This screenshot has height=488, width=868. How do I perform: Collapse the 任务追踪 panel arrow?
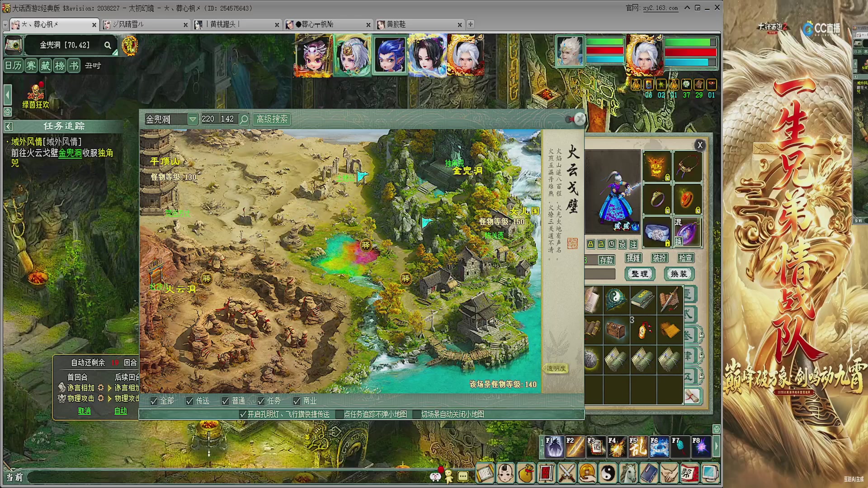[x=9, y=127]
